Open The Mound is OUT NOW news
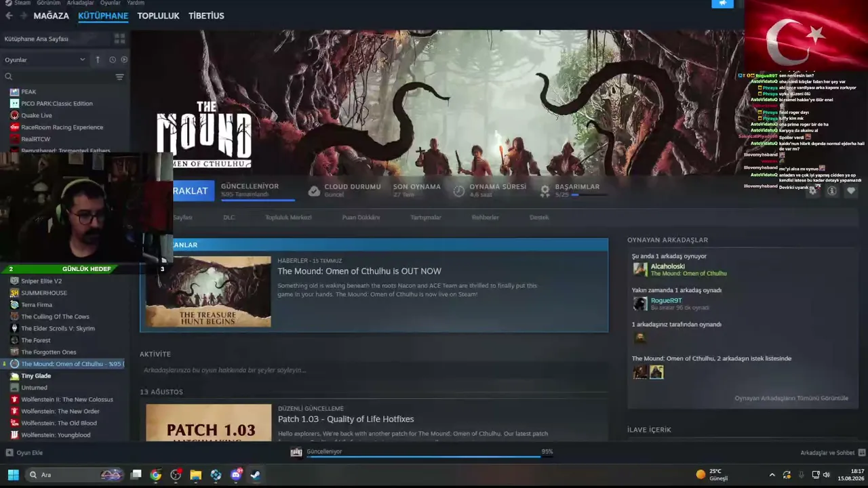 tap(359, 271)
